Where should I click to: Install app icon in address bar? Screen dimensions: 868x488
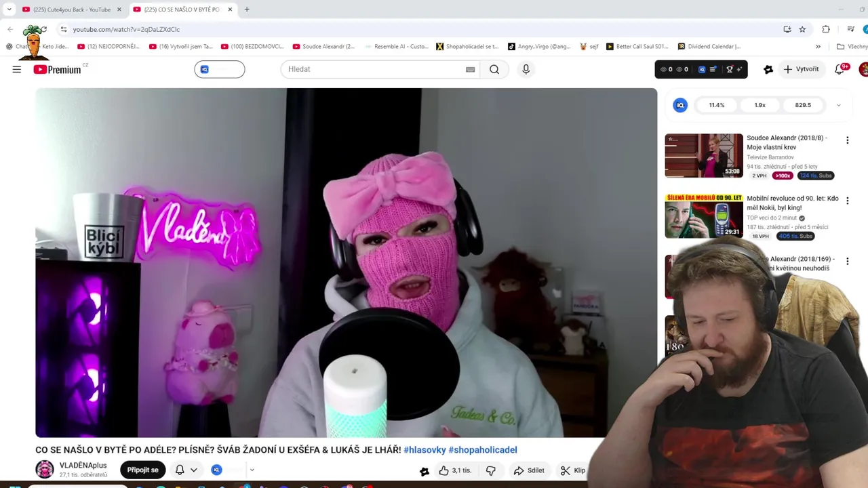(x=787, y=29)
